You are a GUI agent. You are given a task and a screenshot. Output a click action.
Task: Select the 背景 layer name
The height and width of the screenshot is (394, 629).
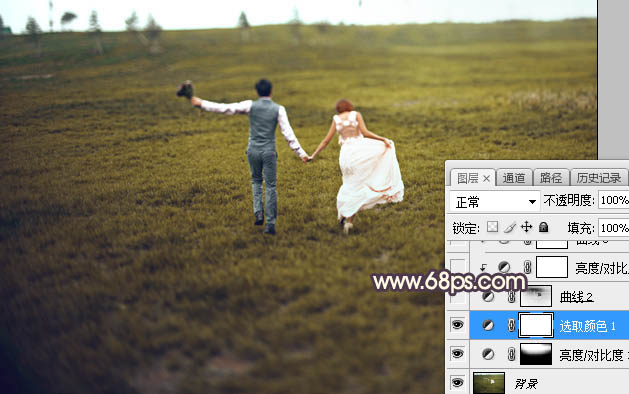[526, 384]
